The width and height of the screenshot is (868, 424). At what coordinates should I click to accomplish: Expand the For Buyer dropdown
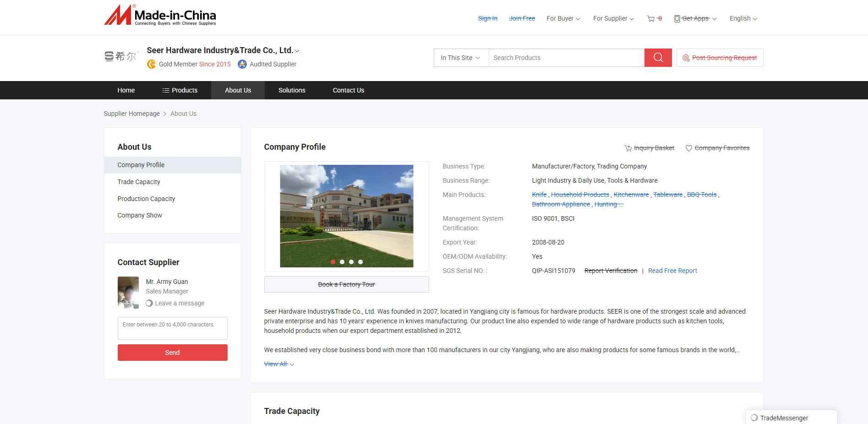[563, 19]
